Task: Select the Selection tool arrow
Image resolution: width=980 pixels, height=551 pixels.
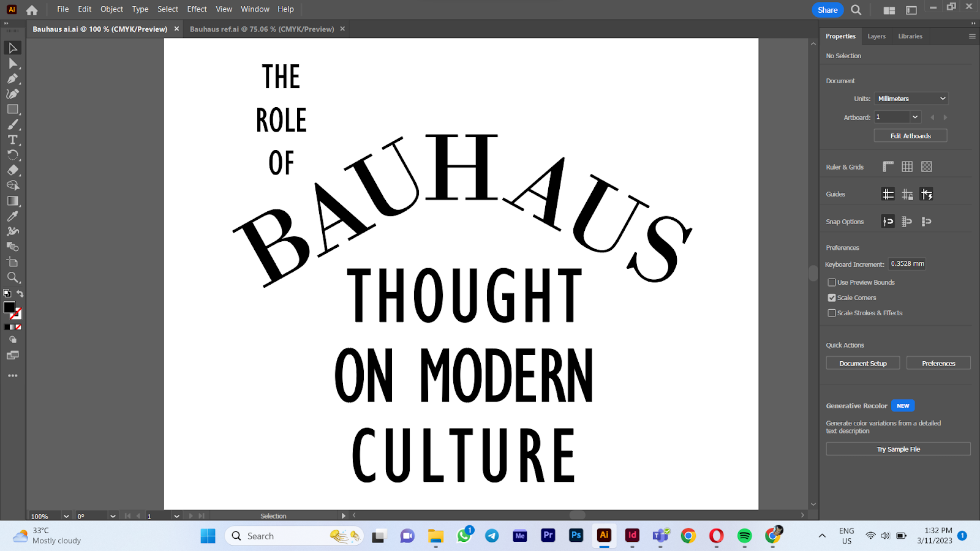Action: [x=13, y=48]
